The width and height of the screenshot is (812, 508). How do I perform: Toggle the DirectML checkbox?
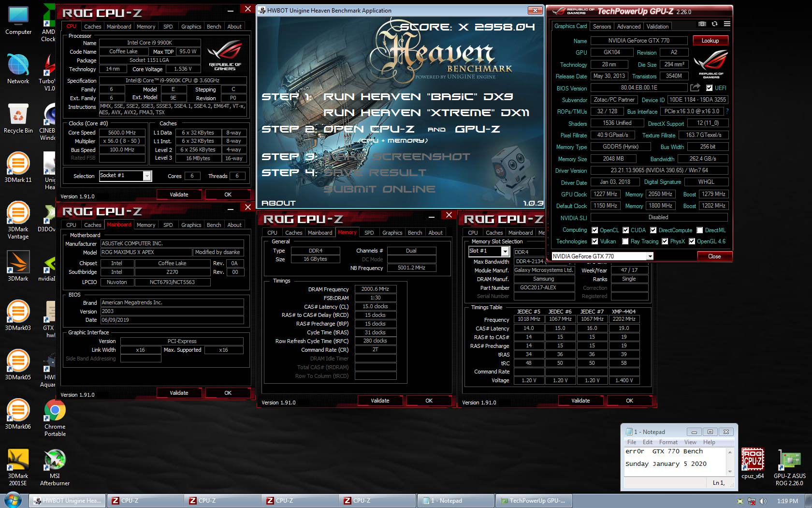pyautogui.click(x=699, y=230)
